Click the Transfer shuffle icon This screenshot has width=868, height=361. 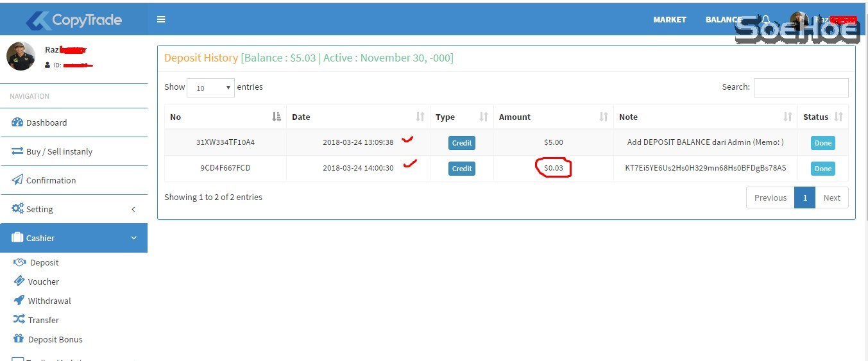(x=19, y=320)
